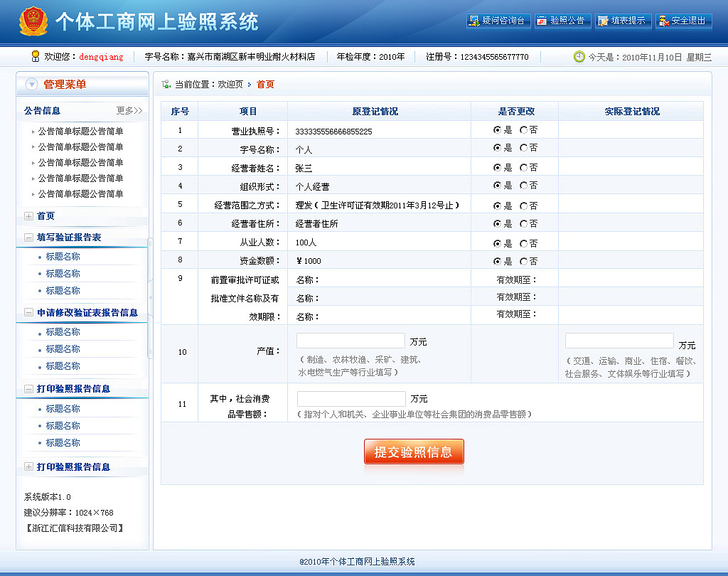Click the round arrow icon beside 管理菜单

[x=31, y=84]
